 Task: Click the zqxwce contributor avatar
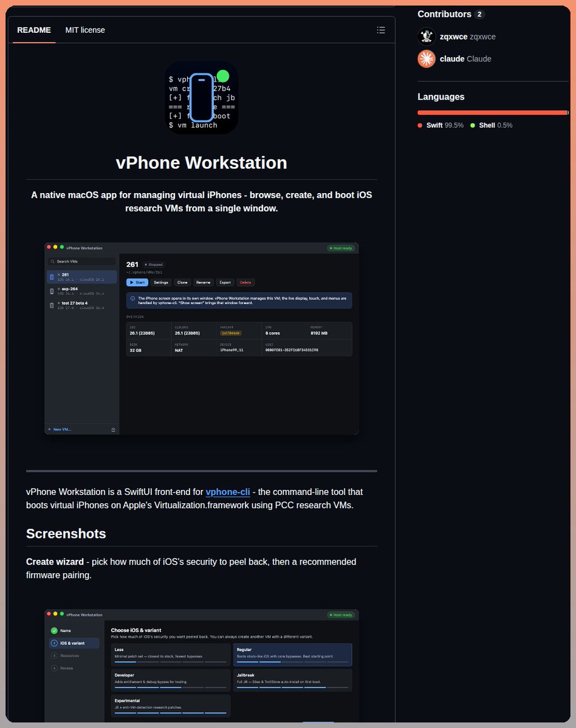click(427, 36)
